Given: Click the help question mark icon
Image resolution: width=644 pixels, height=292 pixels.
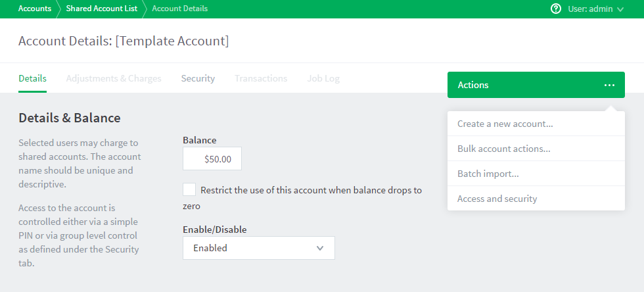Looking at the screenshot, I should 556,9.
